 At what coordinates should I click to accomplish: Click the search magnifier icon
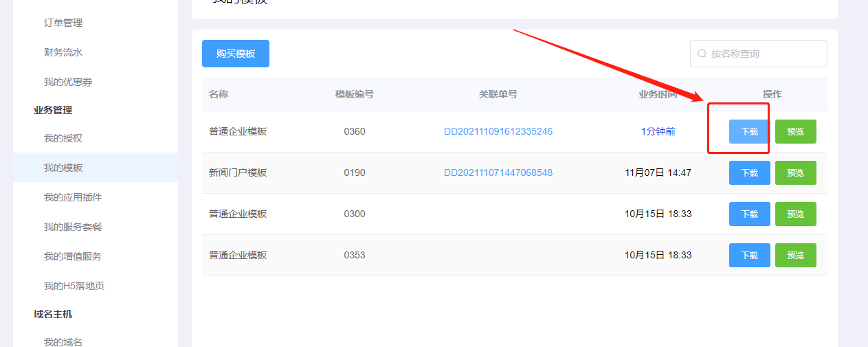point(702,54)
